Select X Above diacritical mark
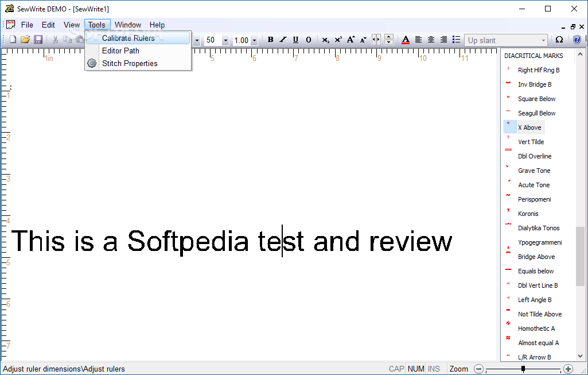This screenshot has width=588, height=375. pos(529,127)
